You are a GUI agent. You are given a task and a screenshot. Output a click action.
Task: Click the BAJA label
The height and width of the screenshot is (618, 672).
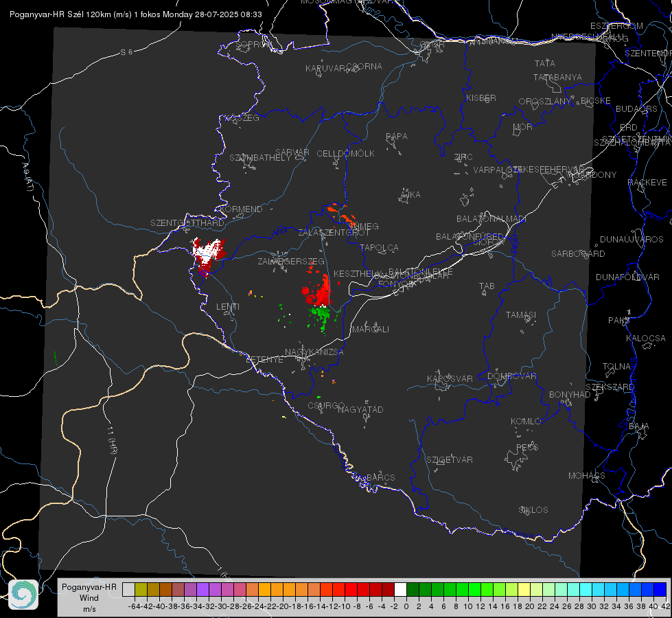[x=639, y=426]
